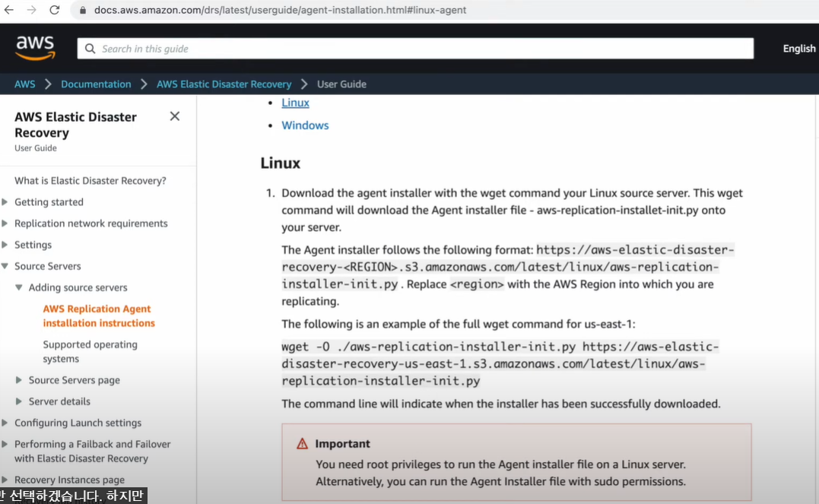The image size is (819, 504).
Task: Expand Performing a Failback and Failover arrow
Action: click(x=5, y=445)
